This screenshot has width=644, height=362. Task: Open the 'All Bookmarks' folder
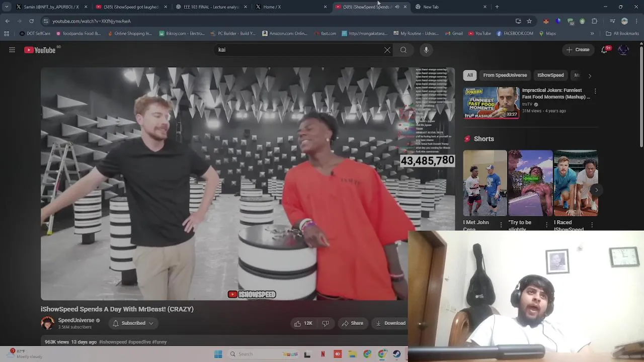(622, 34)
